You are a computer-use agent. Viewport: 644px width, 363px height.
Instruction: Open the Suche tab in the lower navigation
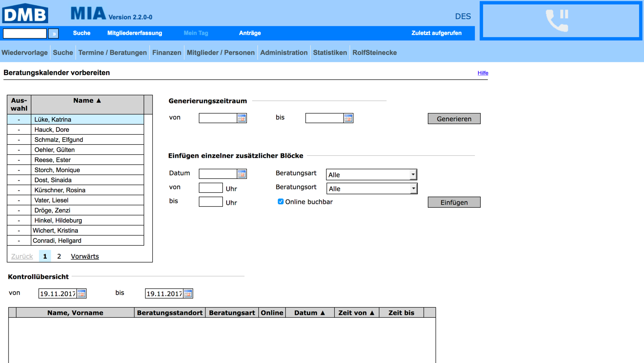[x=63, y=53]
